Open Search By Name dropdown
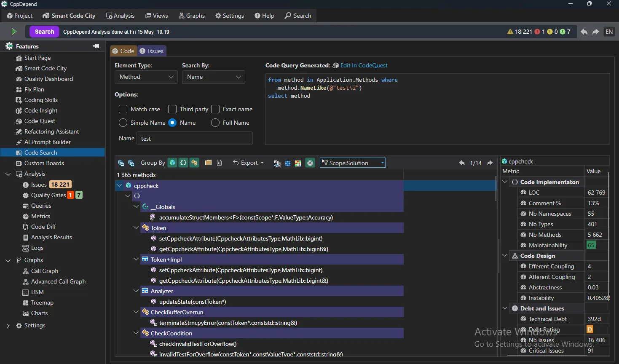 tap(214, 77)
